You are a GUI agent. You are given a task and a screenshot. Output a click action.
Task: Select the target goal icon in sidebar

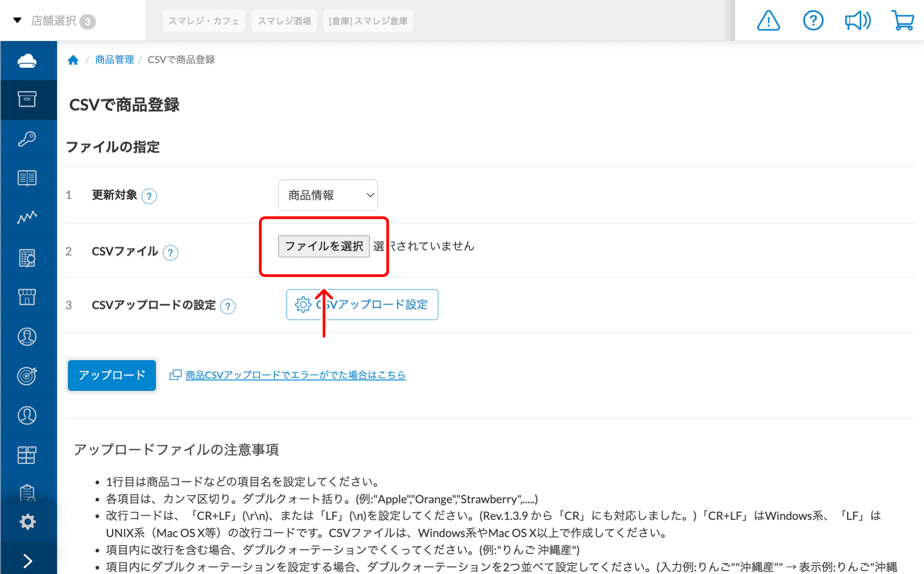pyautogui.click(x=27, y=376)
